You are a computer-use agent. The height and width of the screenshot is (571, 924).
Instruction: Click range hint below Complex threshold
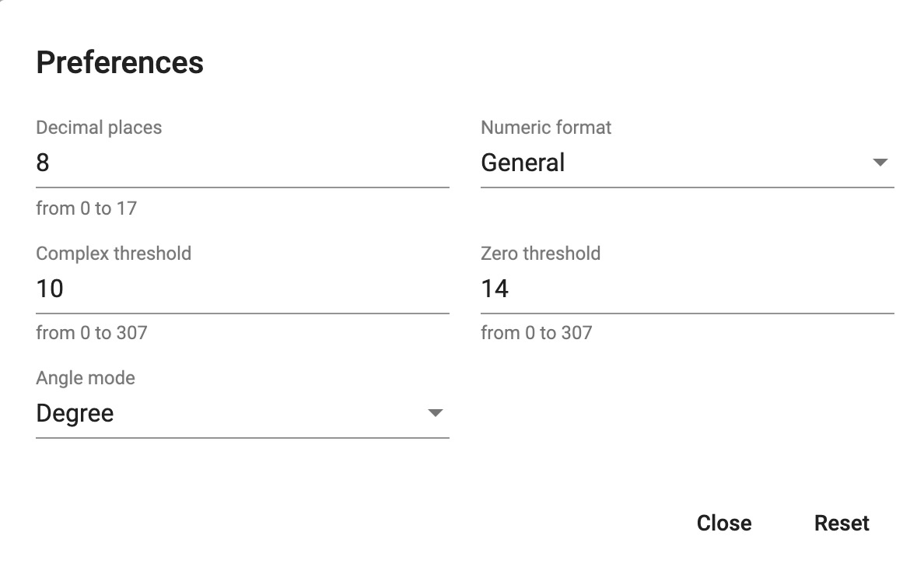[x=92, y=333]
